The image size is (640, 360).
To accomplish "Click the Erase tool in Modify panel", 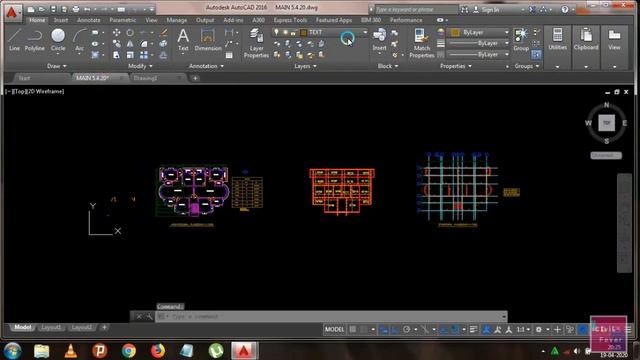I will point(163,33).
